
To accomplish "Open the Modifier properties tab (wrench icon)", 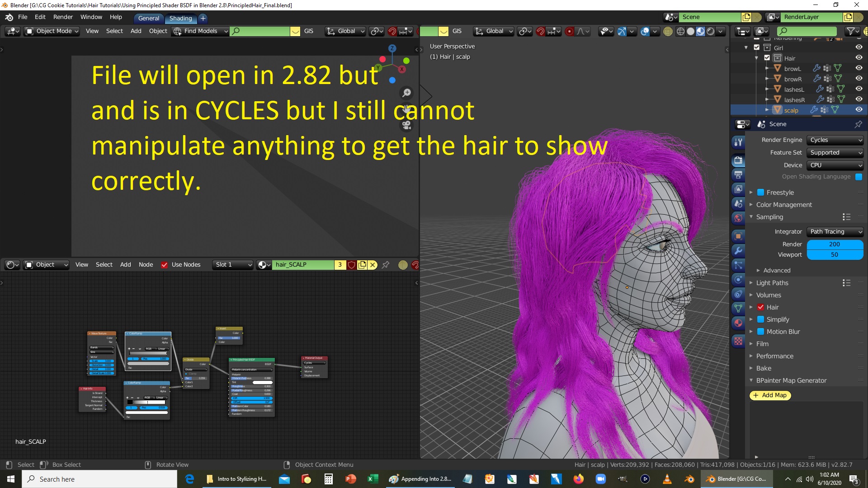I will [x=738, y=250].
